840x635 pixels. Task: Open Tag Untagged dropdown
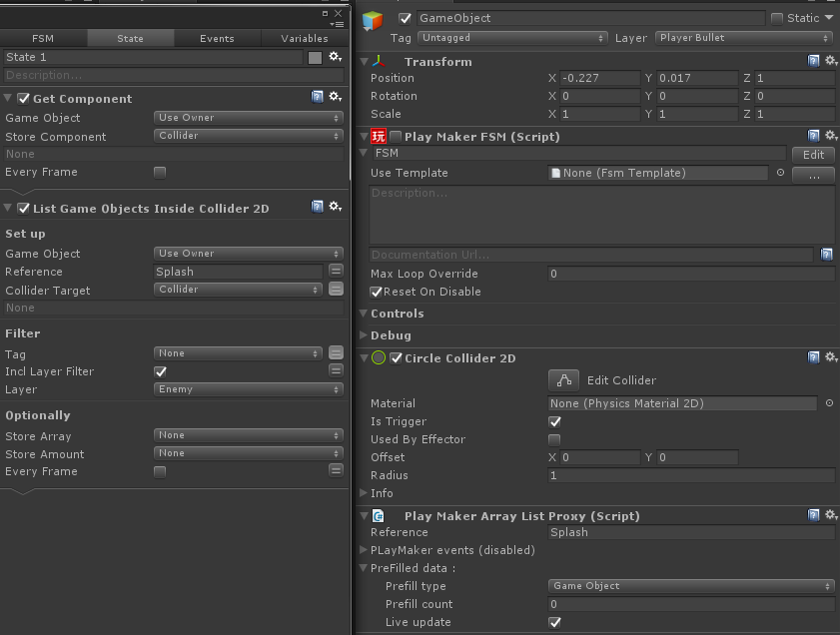coord(512,38)
